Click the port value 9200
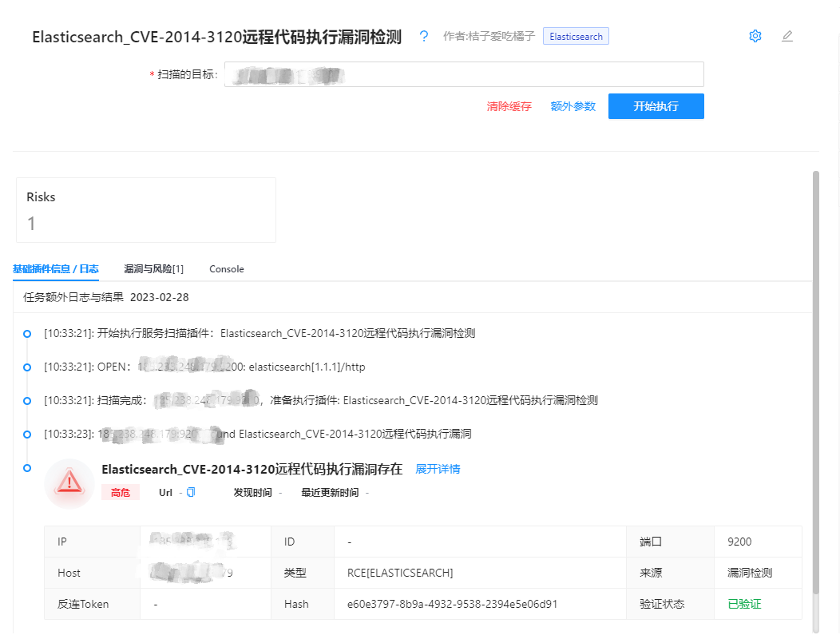This screenshot has width=840, height=635. tap(739, 542)
